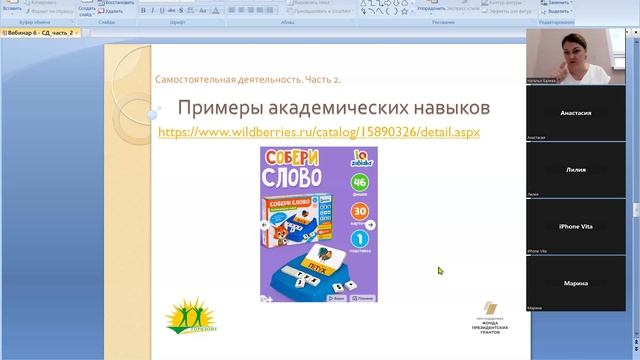Click the orange 30 badge
The height and width of the screenshot is (360, 640).
[360, 211]
